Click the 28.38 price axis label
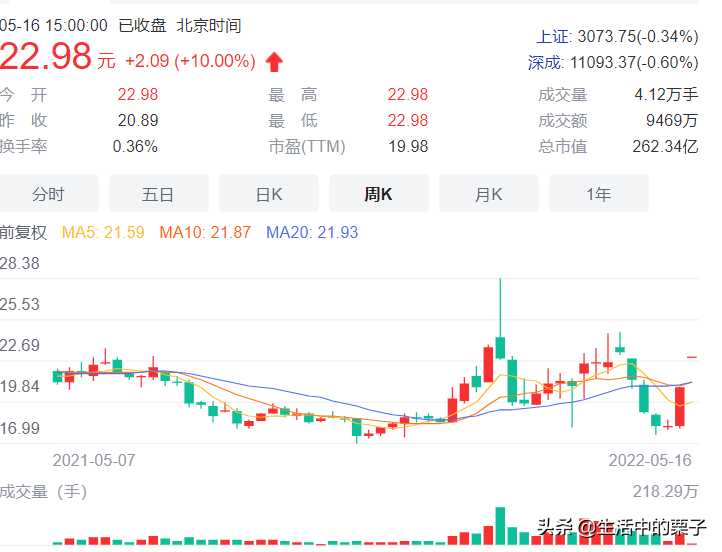The image size is (722, 552). click(x=20, y=263)
